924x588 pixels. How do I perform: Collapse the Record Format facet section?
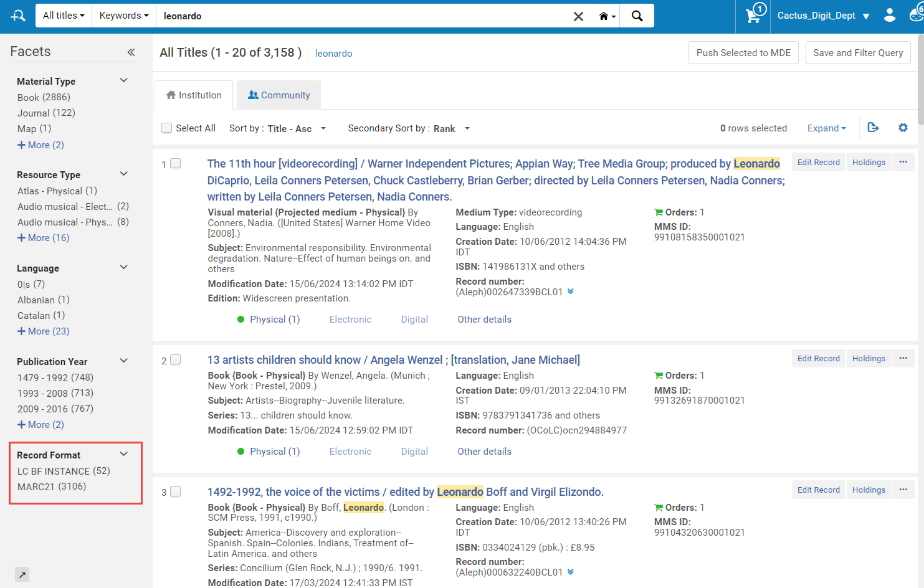(123, 454)
